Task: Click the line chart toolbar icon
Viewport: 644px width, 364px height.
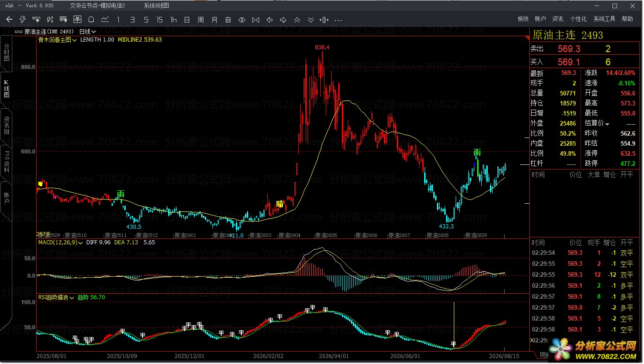Action: (x=105, y=20)
